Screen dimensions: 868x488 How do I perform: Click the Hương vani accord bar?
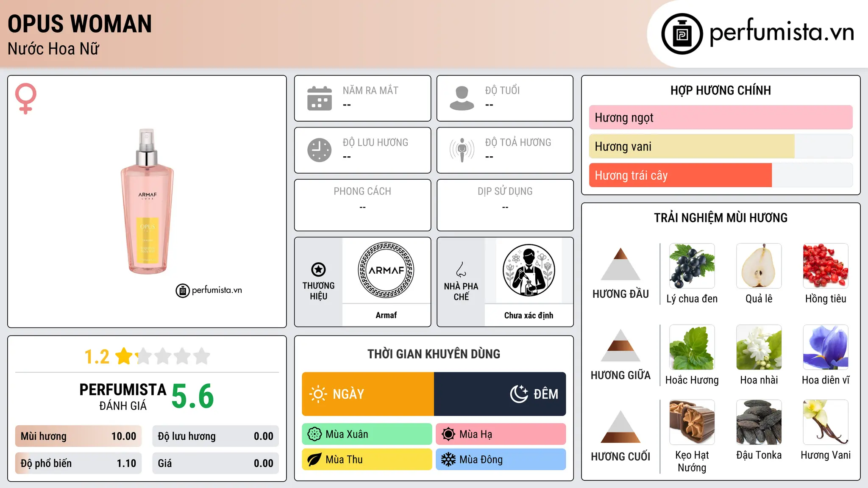click(x=721, y=147)
